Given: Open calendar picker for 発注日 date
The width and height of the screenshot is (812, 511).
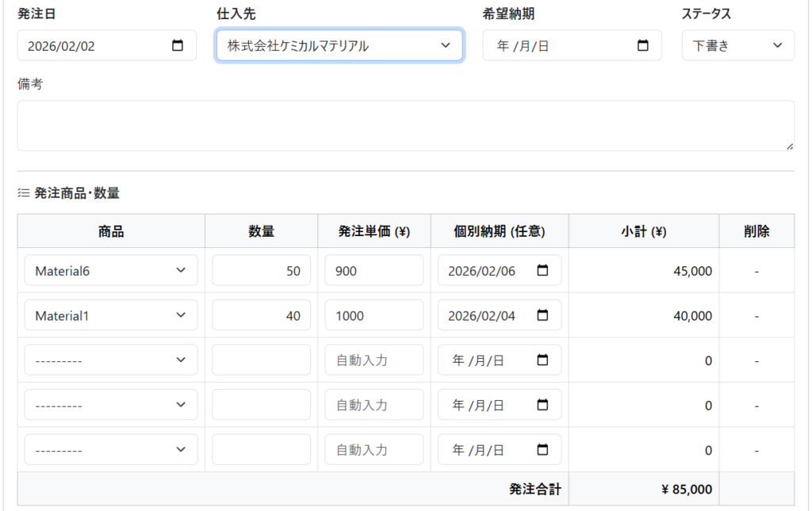Looking at the screenshot, I should point(178,46).
